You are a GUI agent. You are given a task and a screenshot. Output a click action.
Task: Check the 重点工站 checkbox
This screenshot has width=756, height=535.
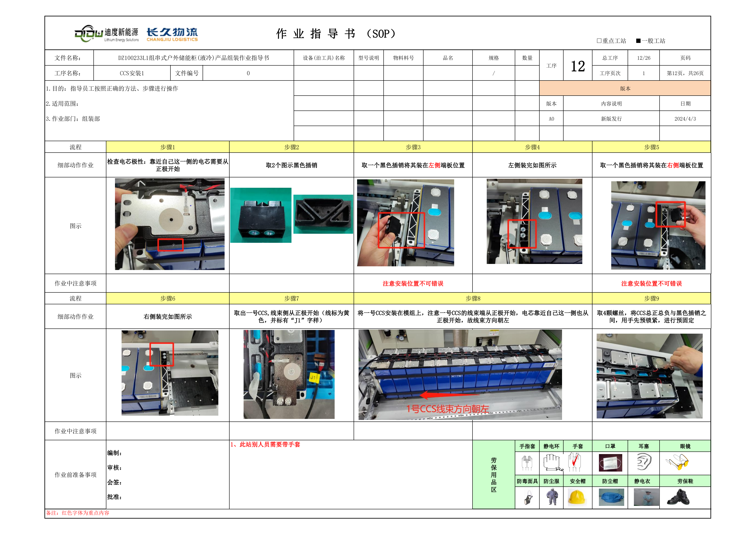click(599, 41)
